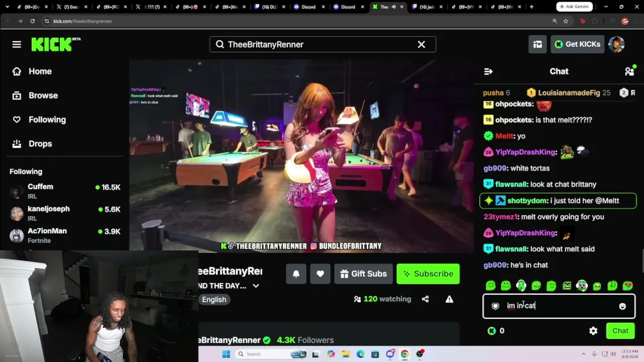Click the English language tag
This screenshot has width=644, height=362.
tap(214, 300)
